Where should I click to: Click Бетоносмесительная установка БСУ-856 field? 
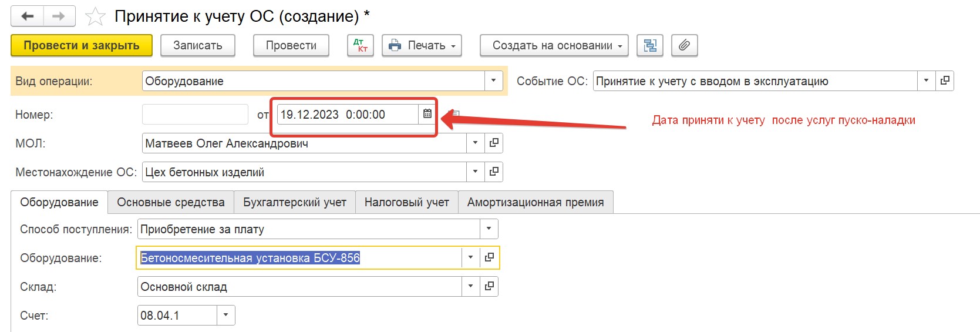pyautogui.click(x=299, y=257)
